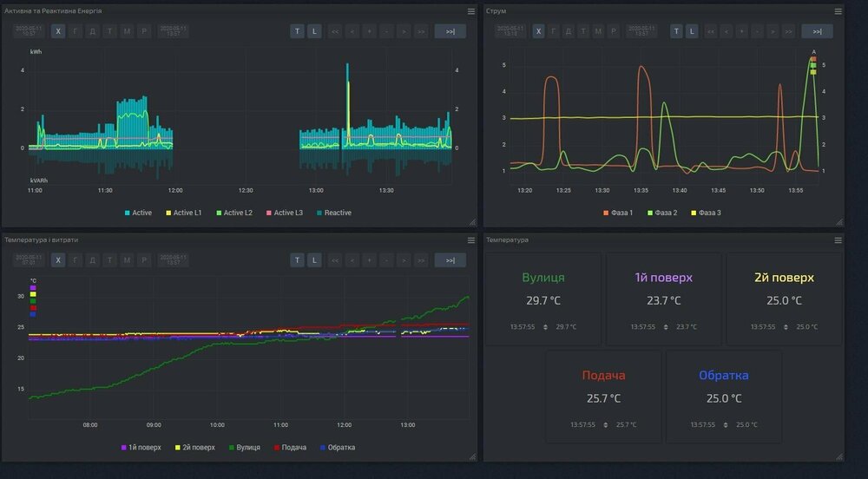Image resolution: width=868 pixels, height=479 pixels.
Task: Toggle the T button in Струм panel
Action: click(x=676, y=31)
